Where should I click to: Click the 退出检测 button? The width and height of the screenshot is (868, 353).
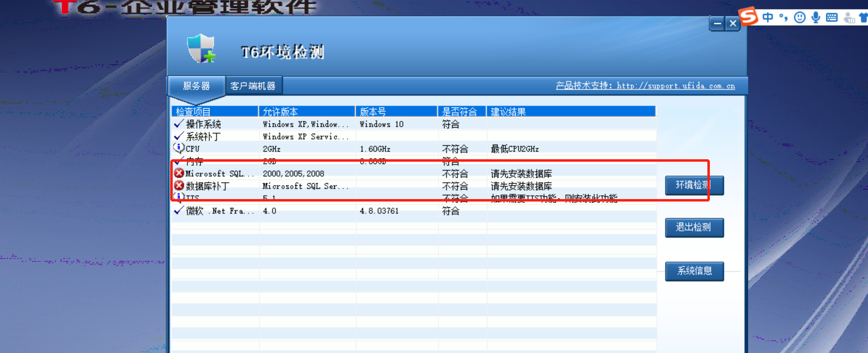[x=694, y=227]
